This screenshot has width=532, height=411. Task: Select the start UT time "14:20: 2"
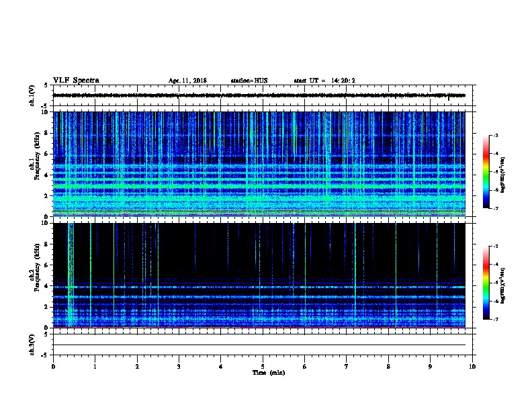click(x=343, y=81)
